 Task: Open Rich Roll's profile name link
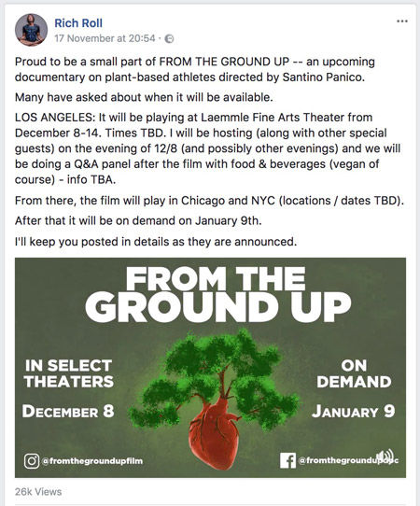tap(78, 23)
